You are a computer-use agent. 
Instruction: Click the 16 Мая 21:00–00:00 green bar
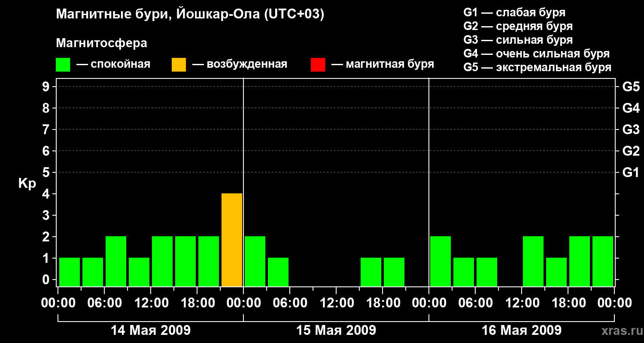point(603,261)
